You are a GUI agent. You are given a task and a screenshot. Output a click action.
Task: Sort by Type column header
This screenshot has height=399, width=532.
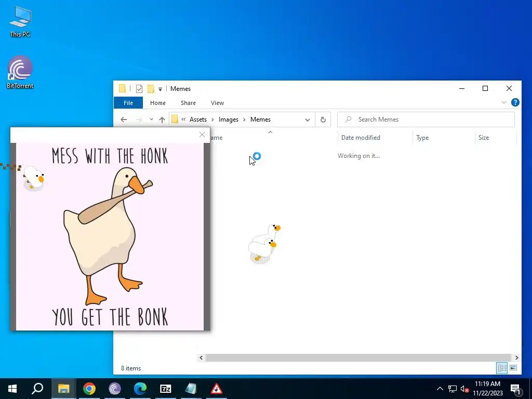point(422,137)
